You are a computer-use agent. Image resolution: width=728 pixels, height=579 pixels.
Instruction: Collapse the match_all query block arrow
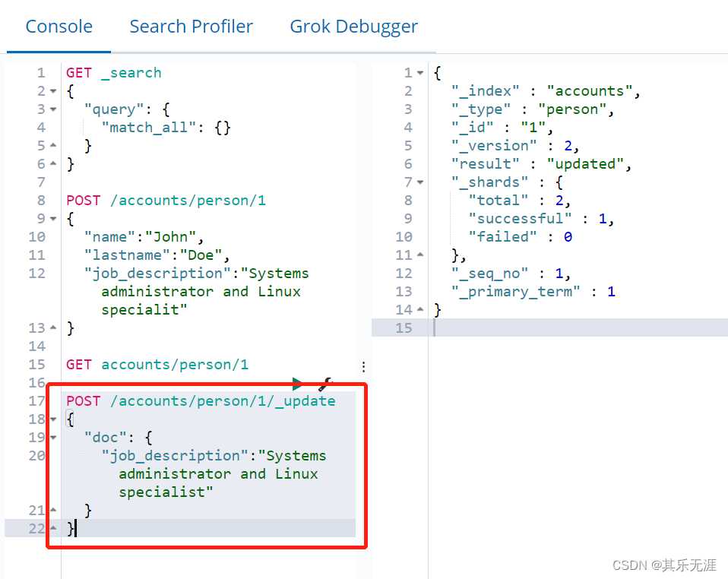tap(52, 109)
